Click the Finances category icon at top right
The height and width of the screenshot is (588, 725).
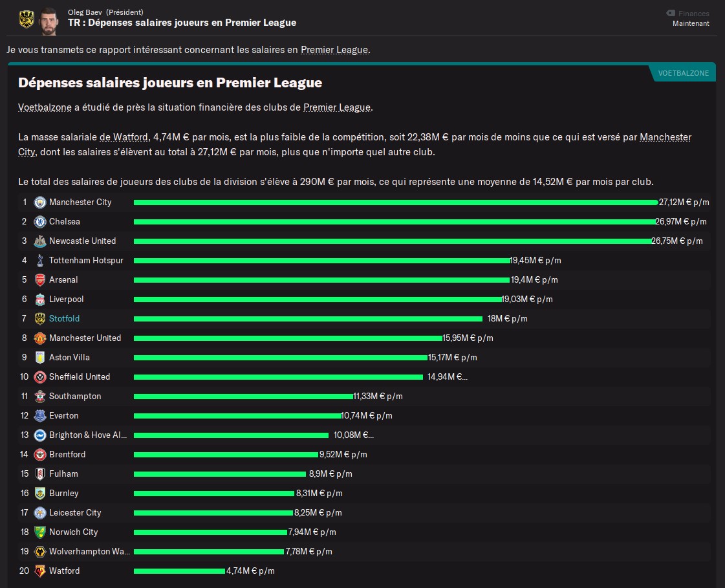(671, 13)
